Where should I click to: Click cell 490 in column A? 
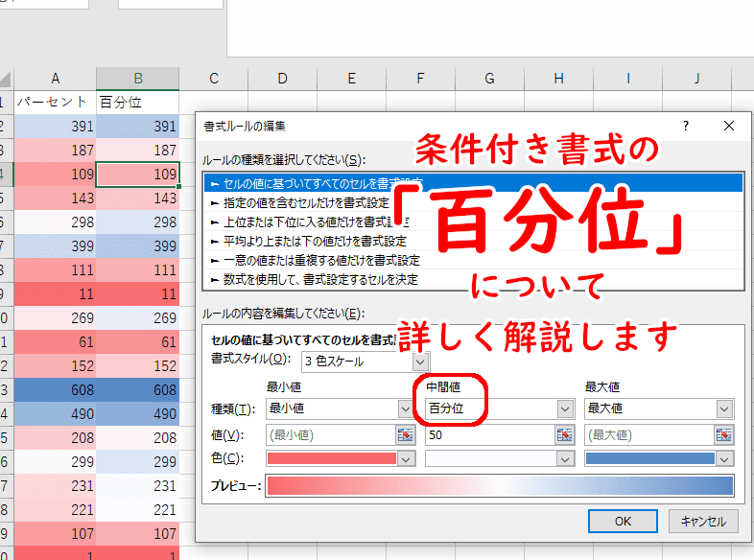[x=56, y=414]
